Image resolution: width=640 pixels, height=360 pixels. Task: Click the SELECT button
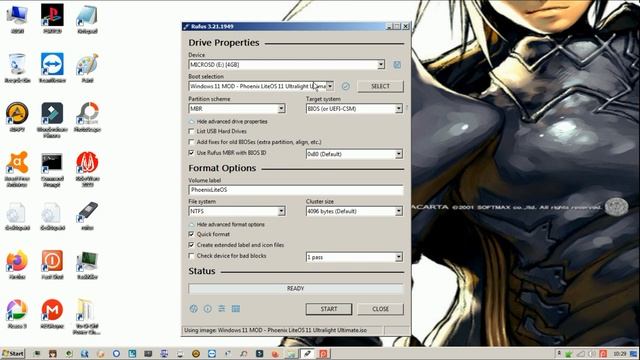[x=380, y=86]
